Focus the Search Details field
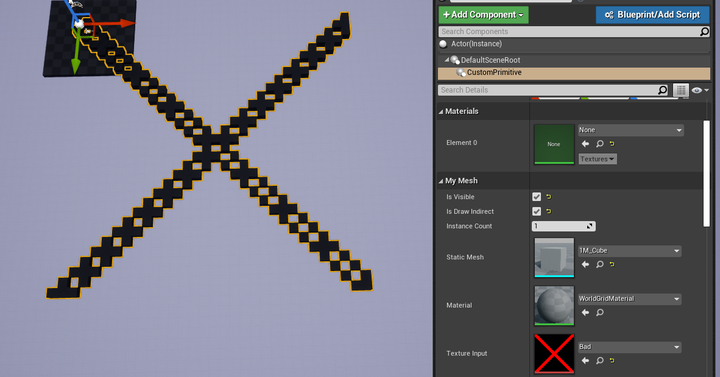This screenshot has width=720, height=377. click(x=548, y=90)
